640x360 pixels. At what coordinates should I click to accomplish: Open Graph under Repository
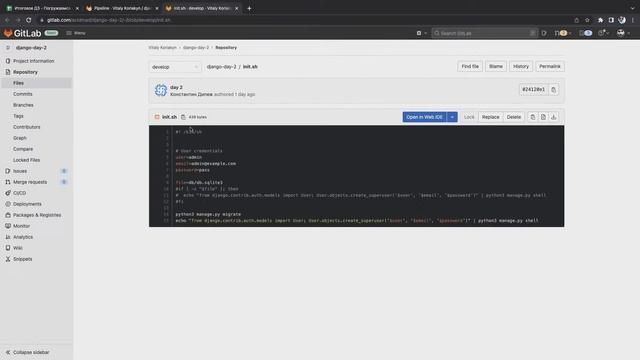coord(20,138)
